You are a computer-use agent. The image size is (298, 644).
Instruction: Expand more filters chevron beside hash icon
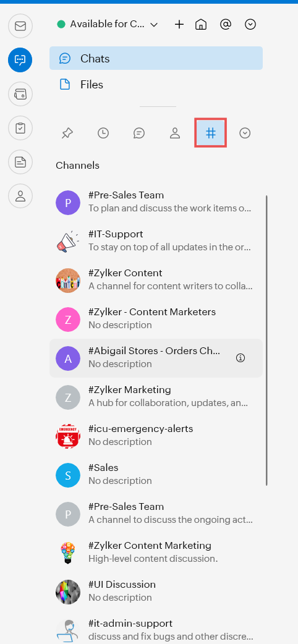(245, 133)
